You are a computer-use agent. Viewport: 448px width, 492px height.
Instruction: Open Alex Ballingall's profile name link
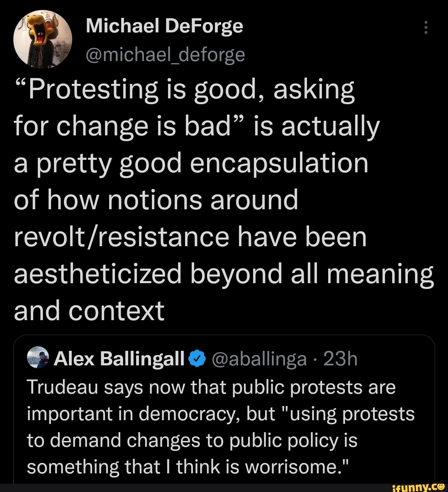pos(119,358)
